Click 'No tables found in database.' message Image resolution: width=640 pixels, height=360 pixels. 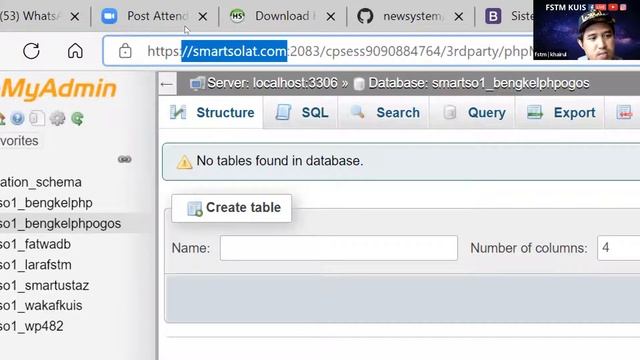(x=280, y=161)
